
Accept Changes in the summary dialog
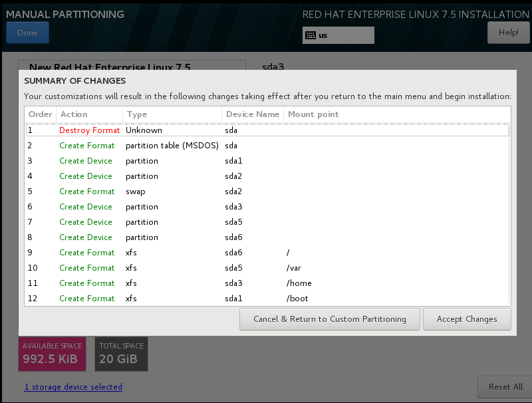[x=467, y=319]
